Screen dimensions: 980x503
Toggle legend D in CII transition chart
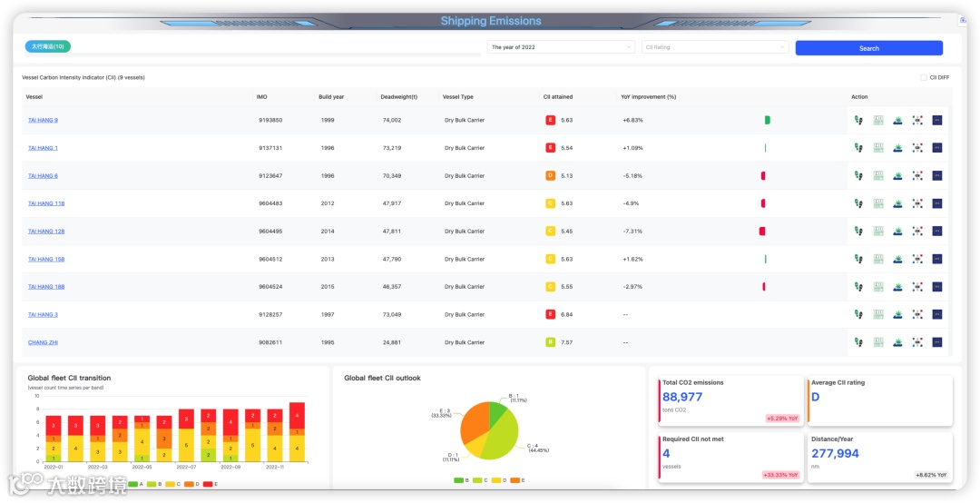(x=191, y=484)
